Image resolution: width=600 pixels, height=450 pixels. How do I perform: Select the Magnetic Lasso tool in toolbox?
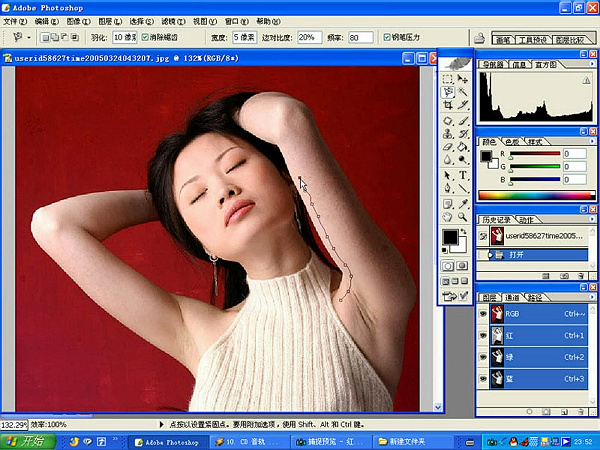pyautogui.click(x=448, y=92)
